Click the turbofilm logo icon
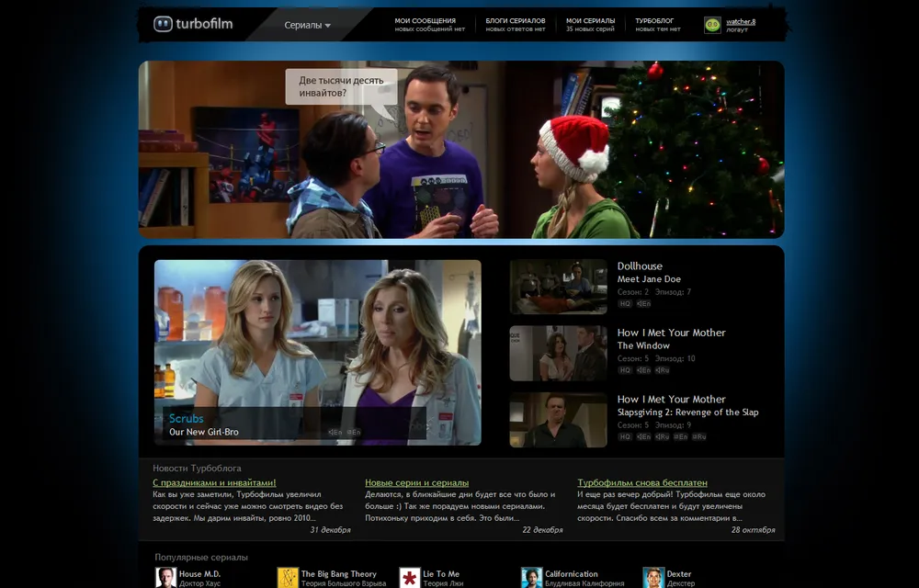 click(x=163, y=24)
